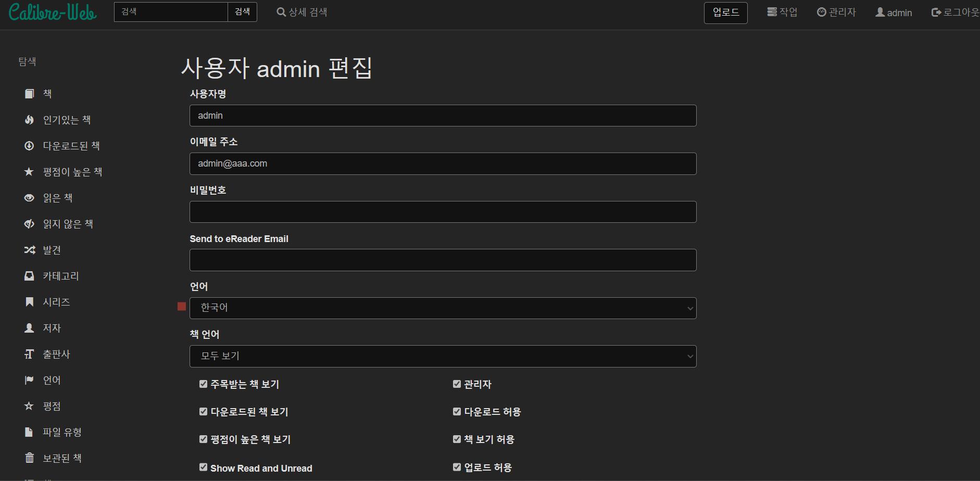Uncheck the 관리자 admin checkbox

click(457, 384)
